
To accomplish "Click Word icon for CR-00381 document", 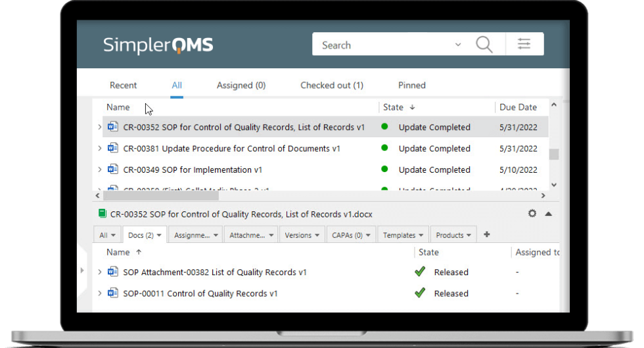I will coord(113,148).
